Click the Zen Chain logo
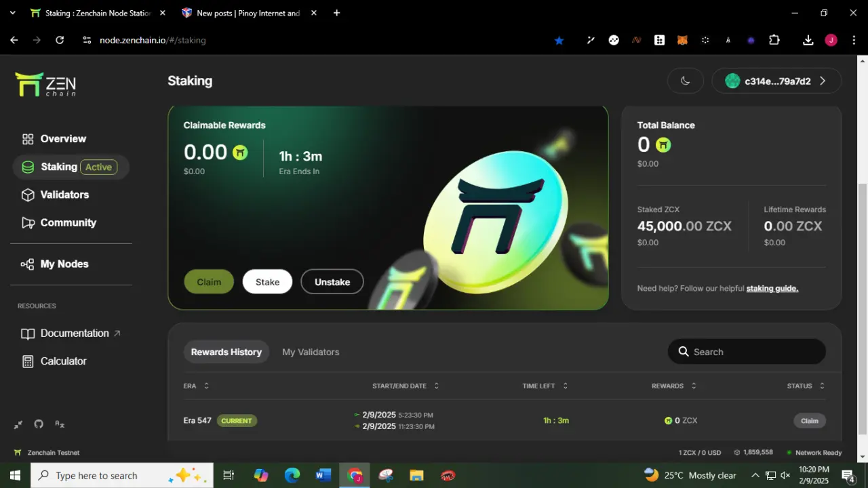868x488 pixels. (45, 84)
